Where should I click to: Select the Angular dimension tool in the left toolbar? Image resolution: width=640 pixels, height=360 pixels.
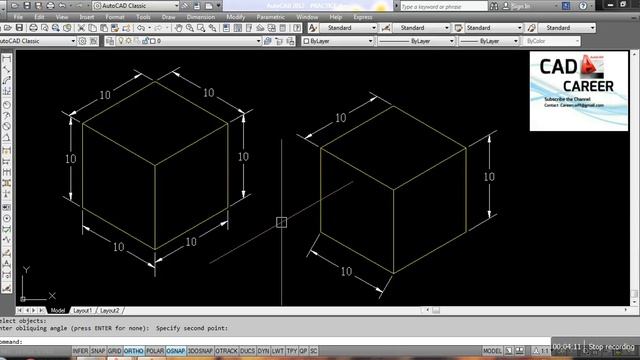pos(7,138)
